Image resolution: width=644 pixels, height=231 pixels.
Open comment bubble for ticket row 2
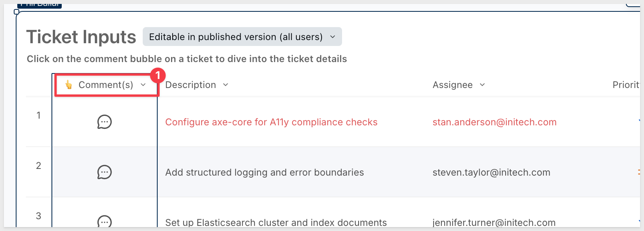[105, 172]
